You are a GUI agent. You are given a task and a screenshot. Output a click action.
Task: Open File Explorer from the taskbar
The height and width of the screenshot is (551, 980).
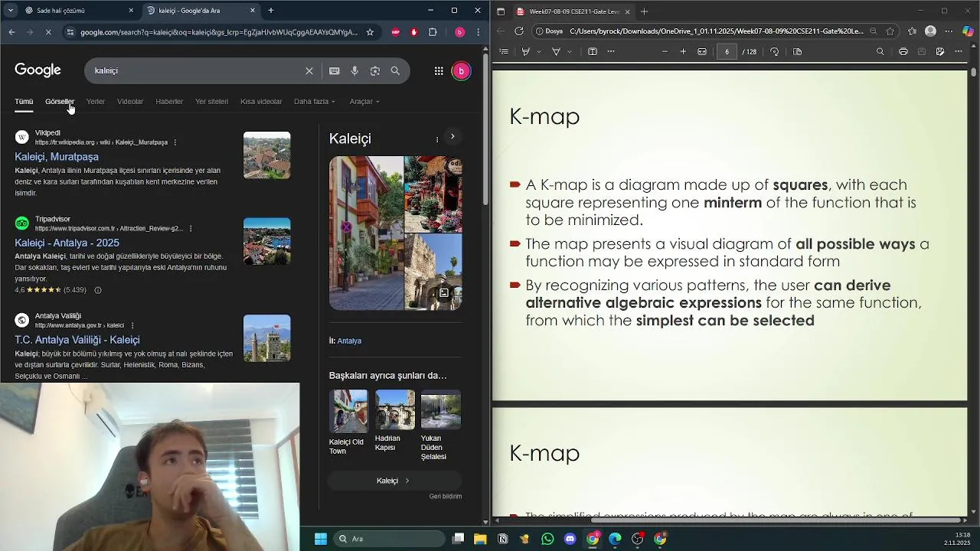[480, 539]
